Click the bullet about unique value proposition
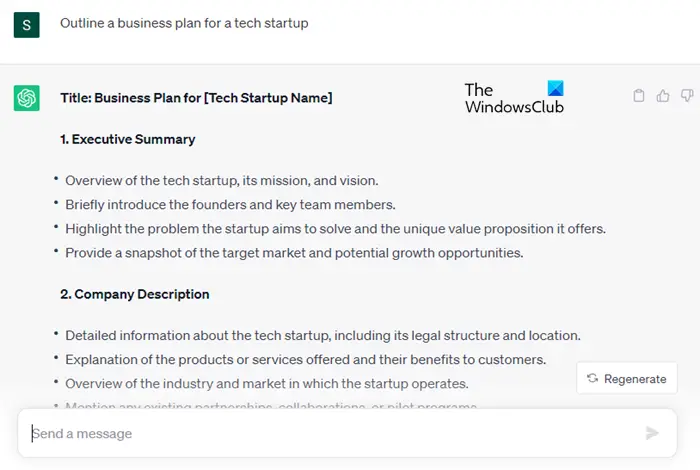 pos(335,228)
